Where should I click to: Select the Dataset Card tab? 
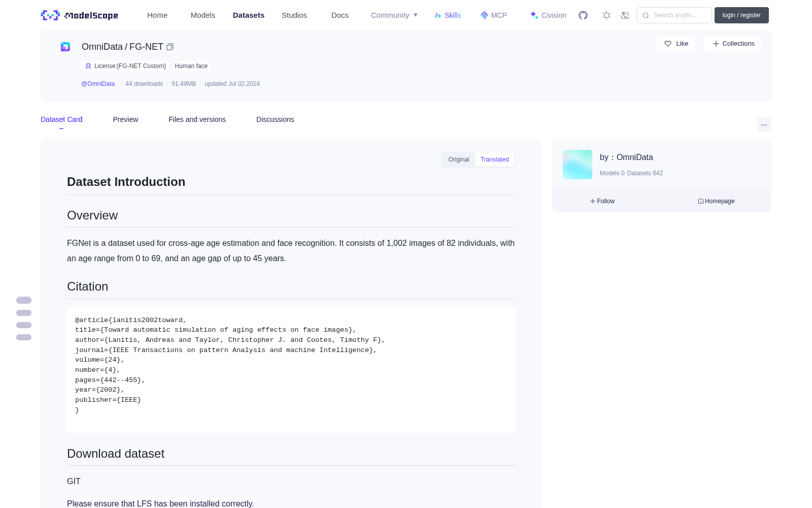(61, 119)
